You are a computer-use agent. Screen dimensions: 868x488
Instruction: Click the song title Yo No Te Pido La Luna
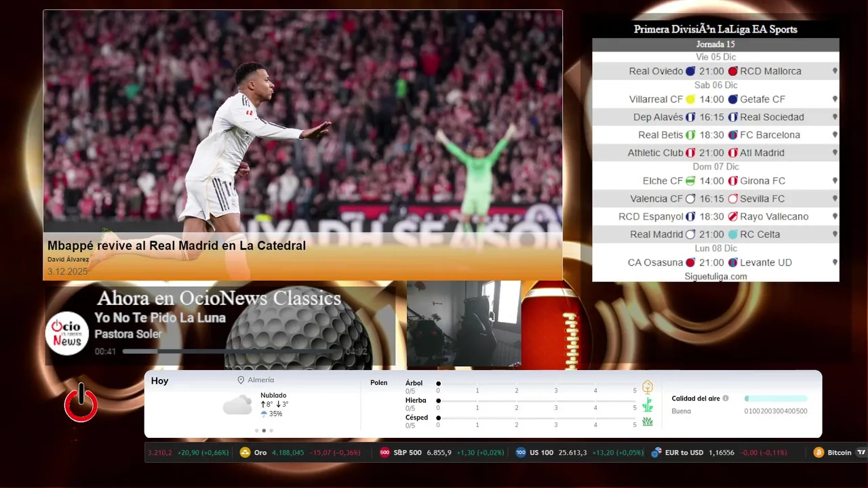[x=160, y=318]
